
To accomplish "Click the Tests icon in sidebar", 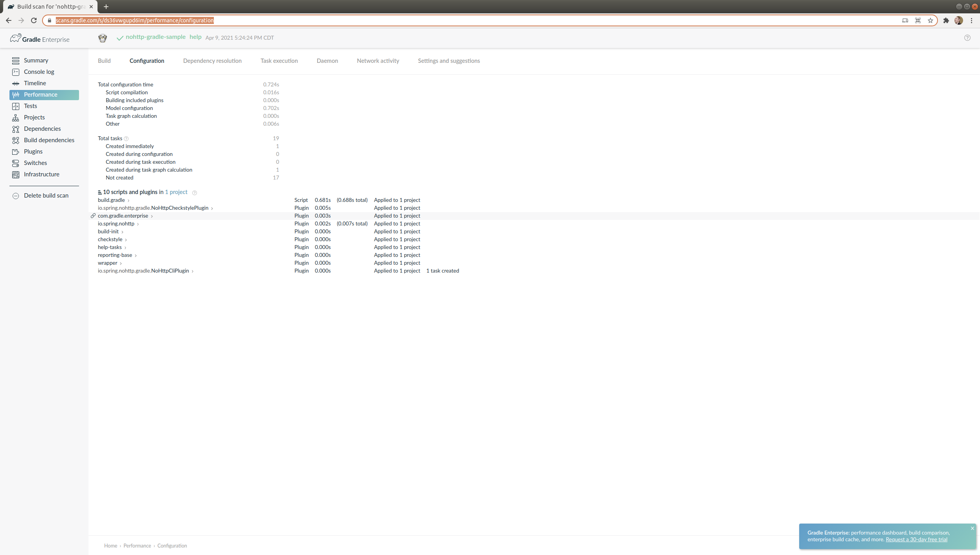I will point(16,106).
